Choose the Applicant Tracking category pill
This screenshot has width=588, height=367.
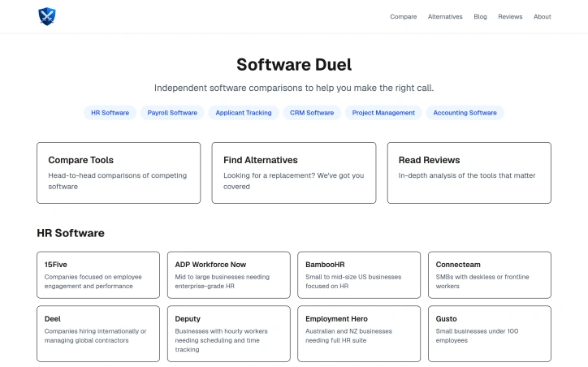(x=244, y=113)
